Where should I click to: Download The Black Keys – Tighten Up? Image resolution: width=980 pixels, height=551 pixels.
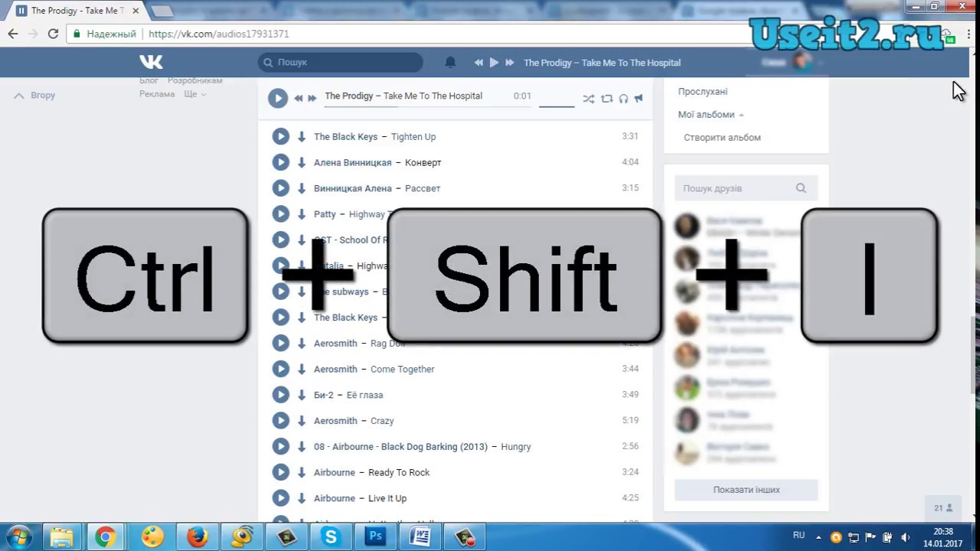301,136
